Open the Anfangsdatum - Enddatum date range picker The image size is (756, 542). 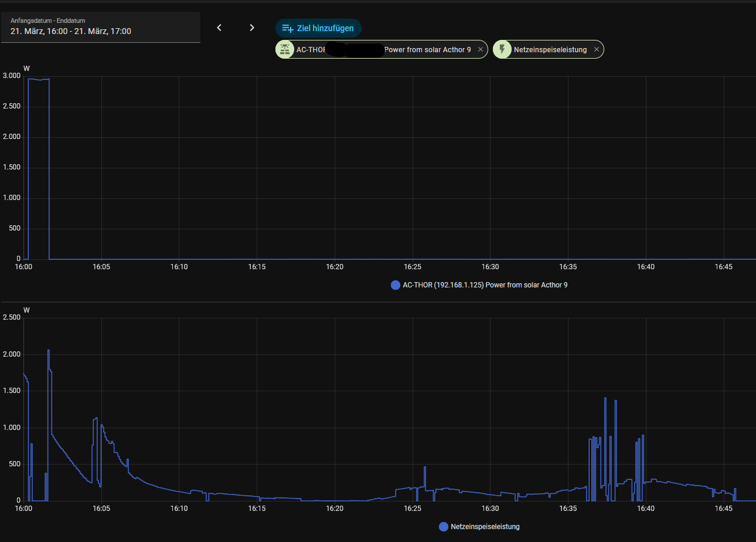(101, 27)
